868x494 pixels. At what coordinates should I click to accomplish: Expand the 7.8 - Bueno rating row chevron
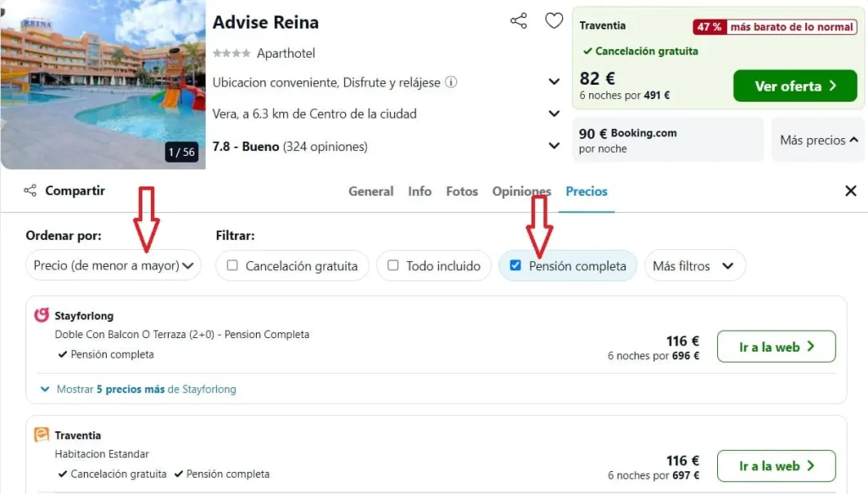pyautogui.click(x=554, y=146)
